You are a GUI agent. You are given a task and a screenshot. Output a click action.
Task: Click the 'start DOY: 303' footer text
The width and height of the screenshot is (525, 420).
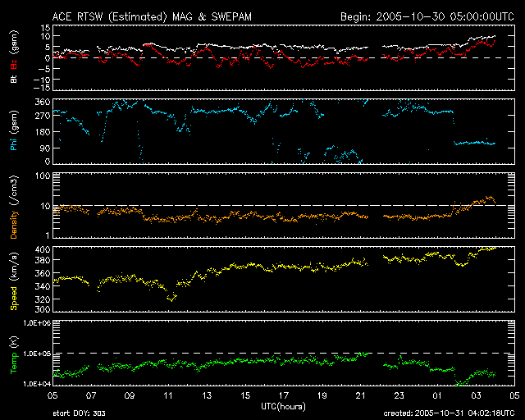(x=79, y=413)
